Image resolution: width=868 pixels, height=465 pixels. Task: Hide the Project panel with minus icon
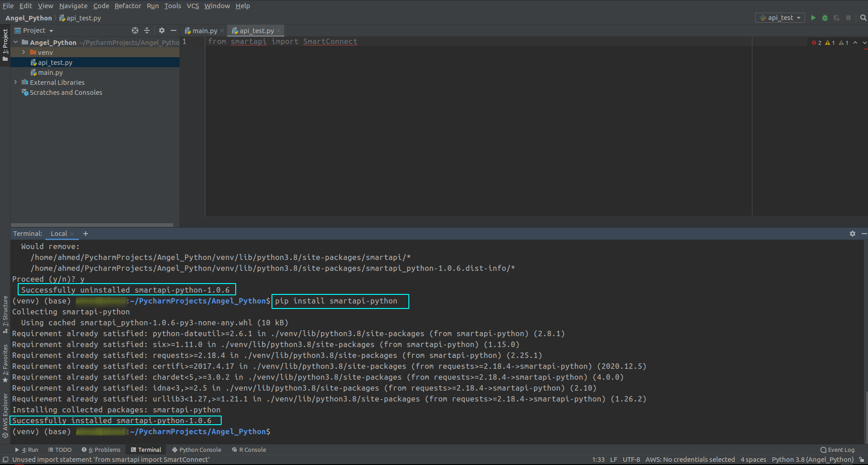tap(173, 30)
